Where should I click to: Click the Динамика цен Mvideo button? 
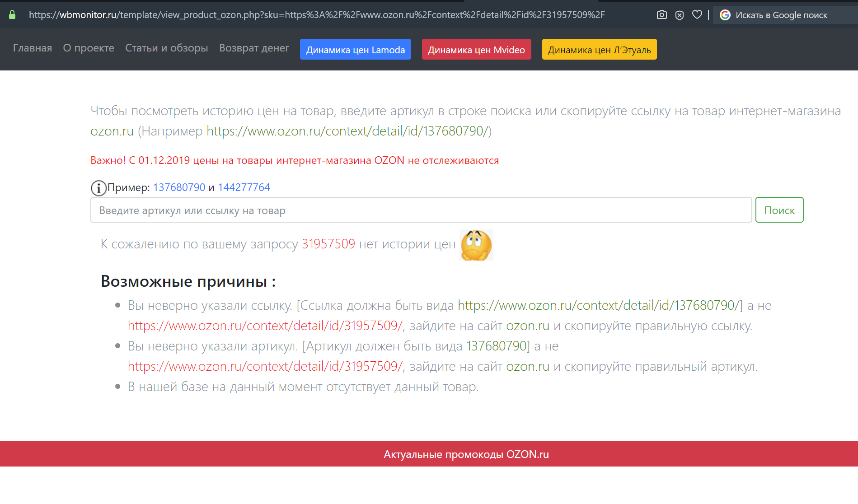(476, 49)
